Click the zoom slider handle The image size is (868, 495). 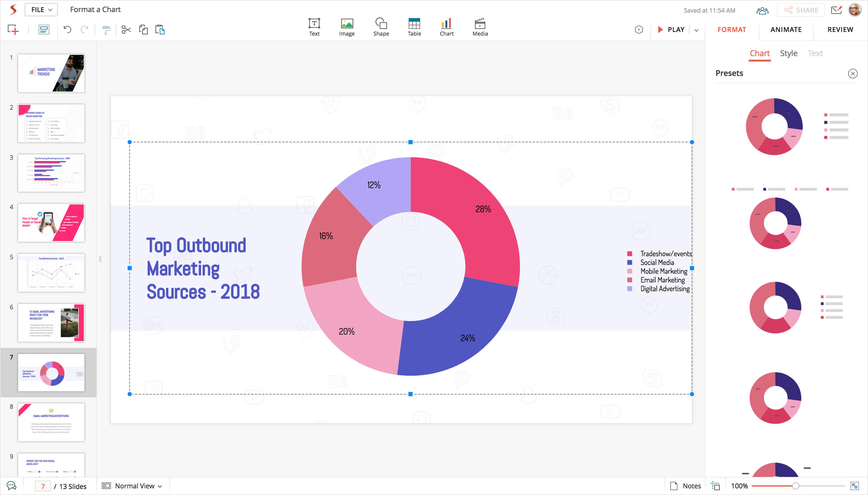point(795,486)
